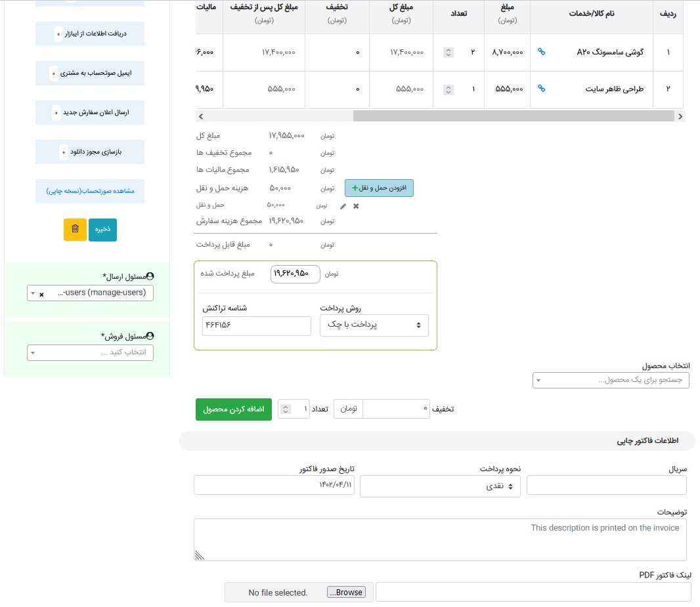Open the نحوه پرداخت dropdown set to نقدی
This screenshot has height=607, width=700.
coord(440,487)
